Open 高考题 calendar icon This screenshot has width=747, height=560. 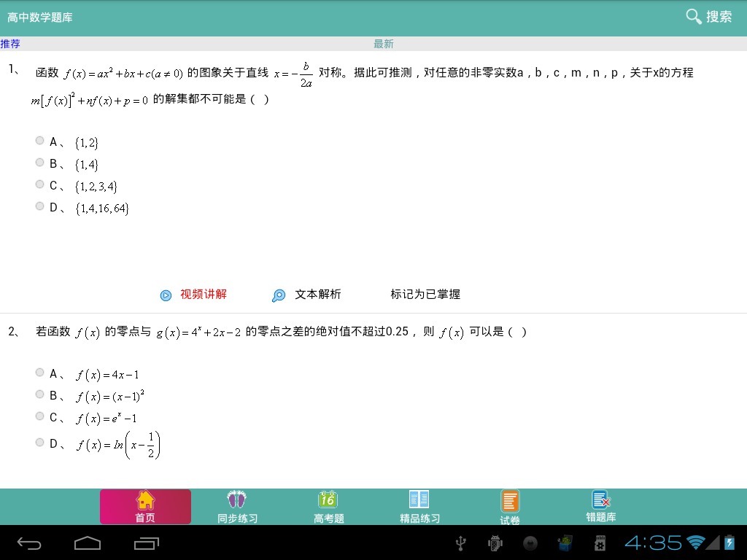pyautogui.click(x=328, y=499)
